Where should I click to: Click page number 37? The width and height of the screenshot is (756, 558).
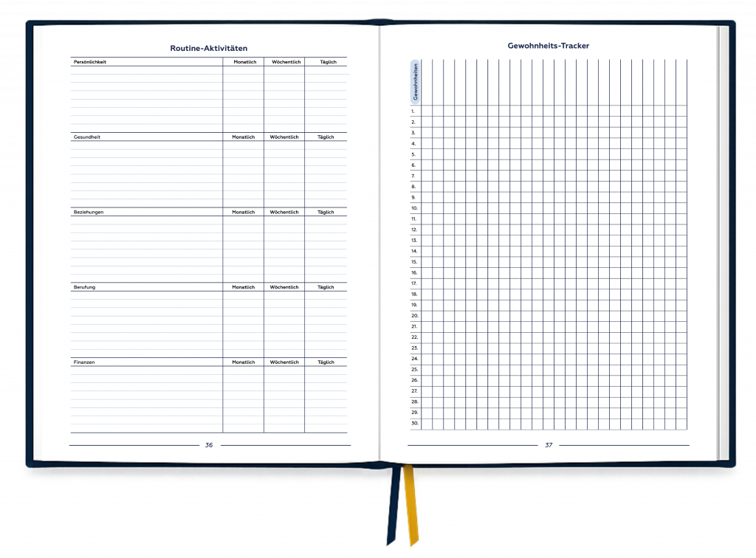549,445
